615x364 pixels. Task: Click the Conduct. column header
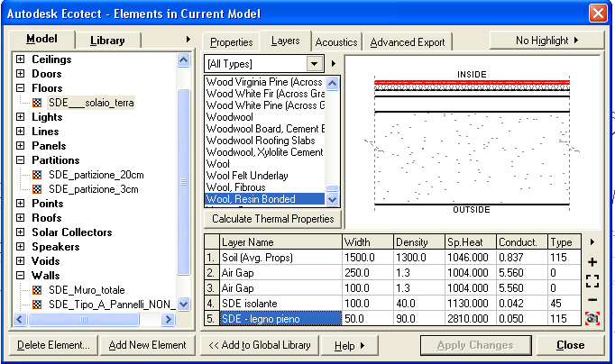point(521,242)
